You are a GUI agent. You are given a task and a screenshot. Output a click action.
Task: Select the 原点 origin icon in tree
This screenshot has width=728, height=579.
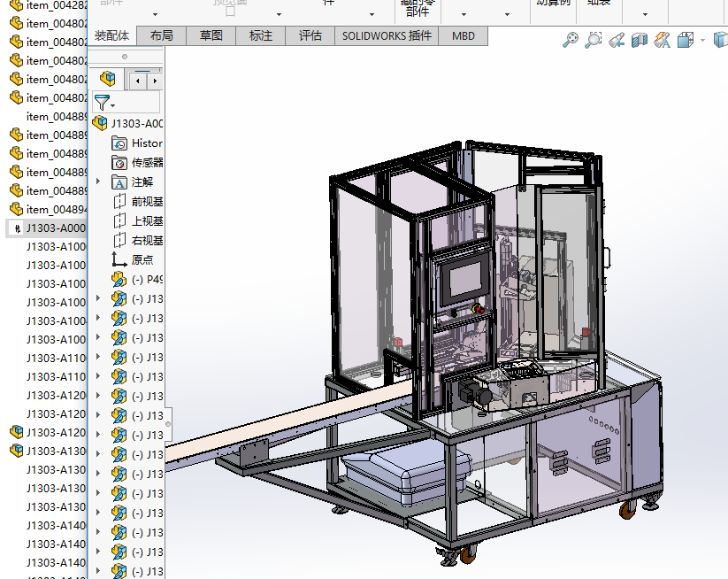pyautogui.click(x=119, y=259)
